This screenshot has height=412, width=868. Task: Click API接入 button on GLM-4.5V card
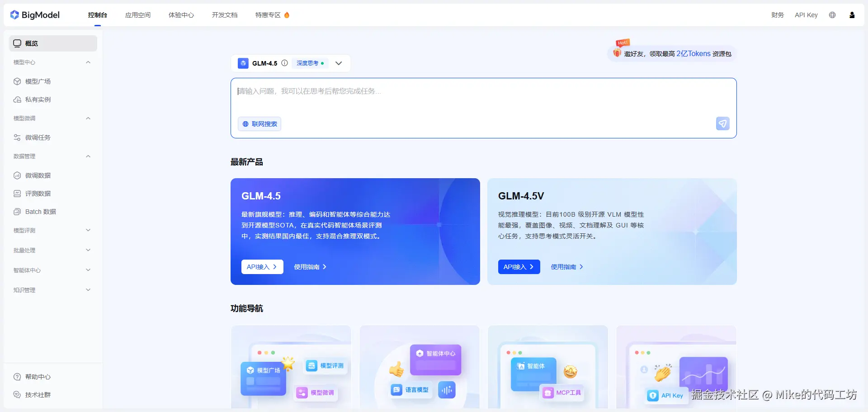pyautogui.click(x=519, y=267)
